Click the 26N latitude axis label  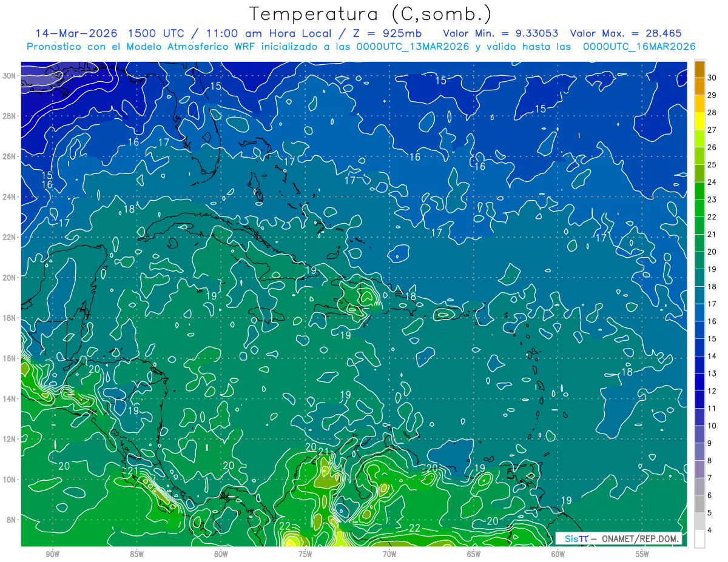point(10,156)
